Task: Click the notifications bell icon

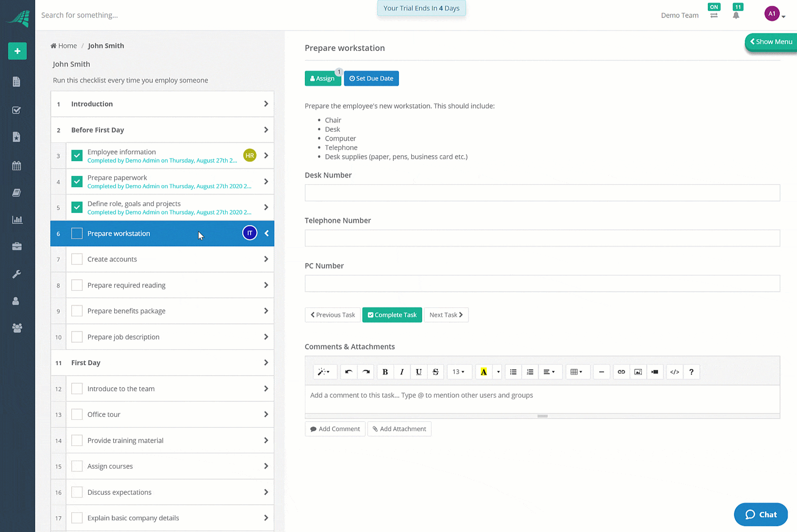Action: 736,15
